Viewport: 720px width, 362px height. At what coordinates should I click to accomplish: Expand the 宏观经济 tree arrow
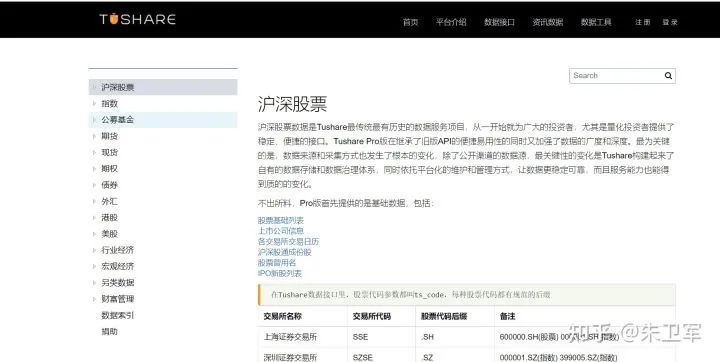95,266
